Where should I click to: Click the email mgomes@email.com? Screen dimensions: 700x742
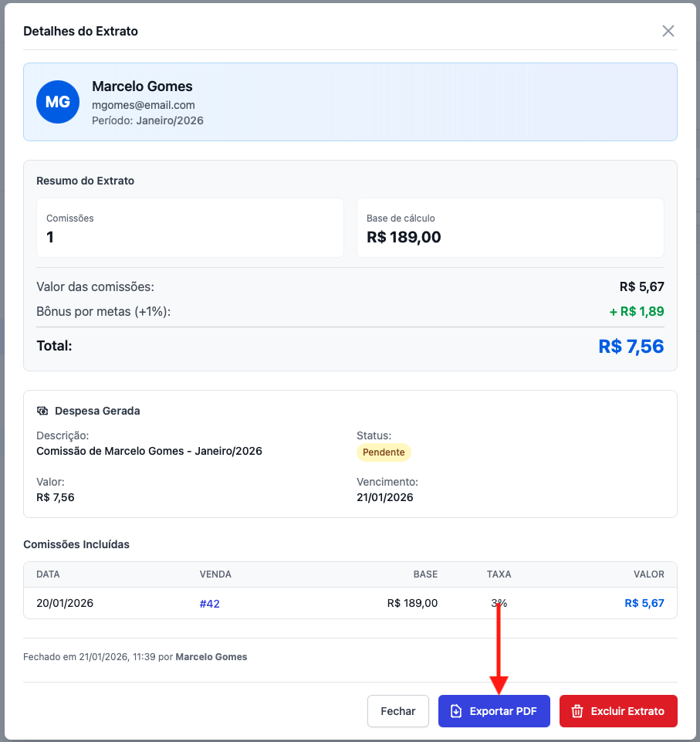pos(144,105)
